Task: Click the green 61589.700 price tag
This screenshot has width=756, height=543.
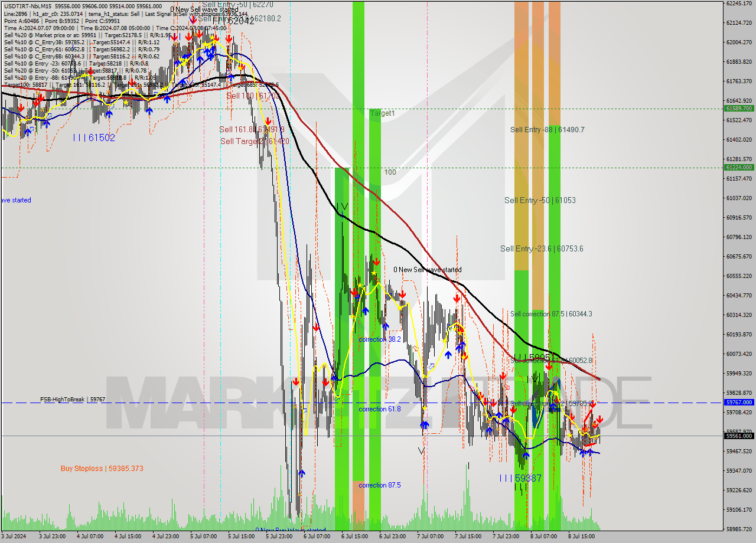Action: click(x=739, y=109)
